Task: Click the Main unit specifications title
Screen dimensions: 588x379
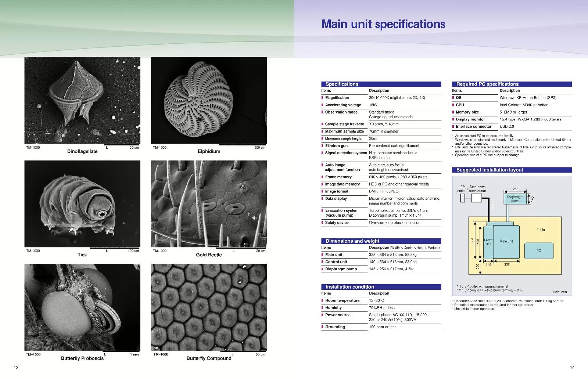Action: coord(383,24)
